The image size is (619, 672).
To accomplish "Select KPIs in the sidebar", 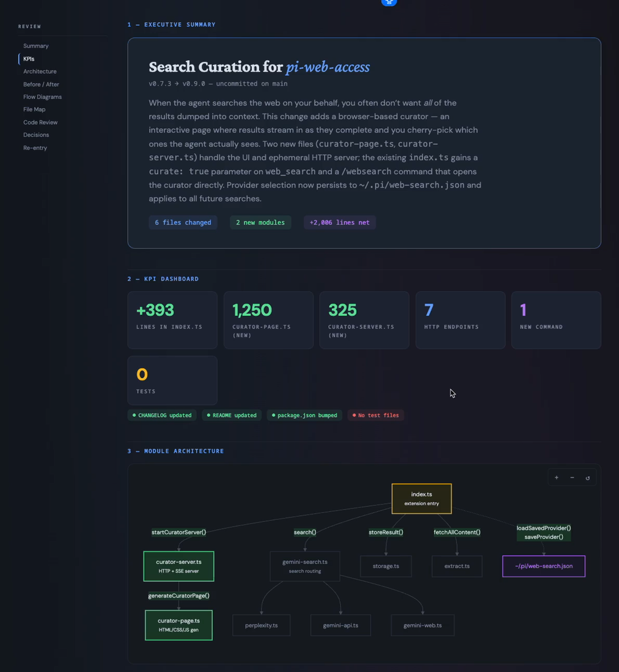I will (x=29, y=59).
